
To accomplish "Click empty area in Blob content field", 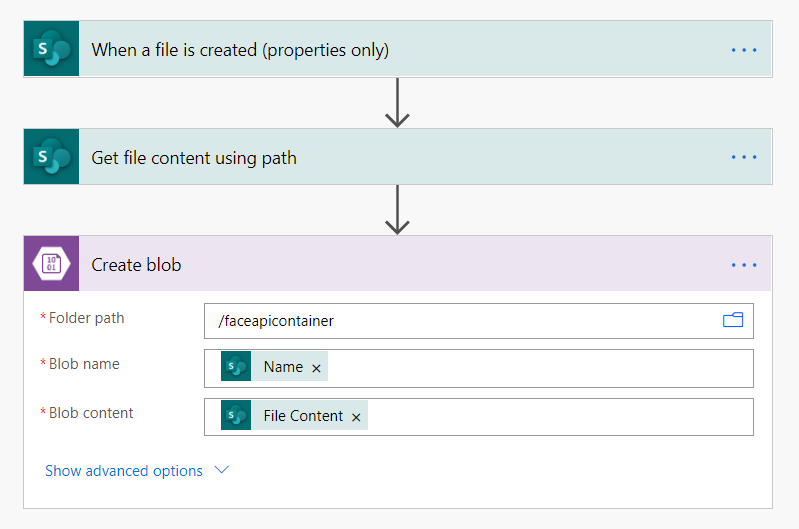I will tap(560, 416).
